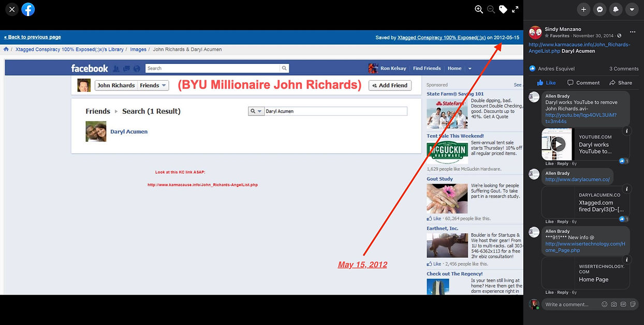Viewport: 644px width, 325px height.
Task: Select 'Images' in the photo breadcrumb
Action: pyautogui.click(x=138, y=49)
